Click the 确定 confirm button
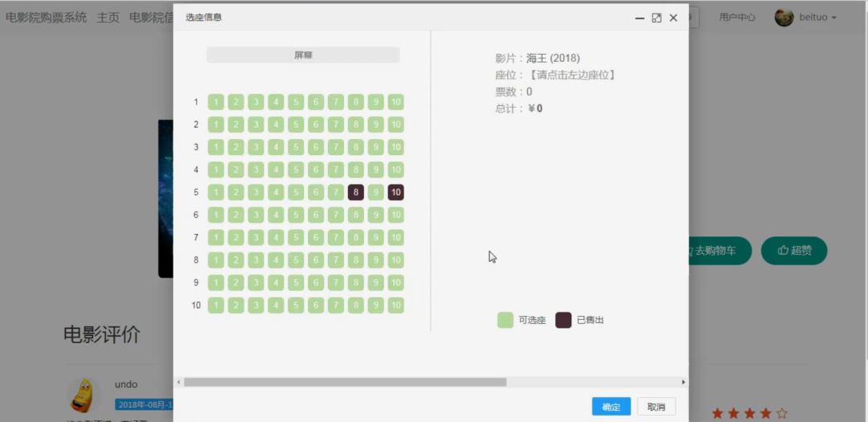Image resolution: width=868 pixels, height=422 pixels. click(x=611, y=407)
